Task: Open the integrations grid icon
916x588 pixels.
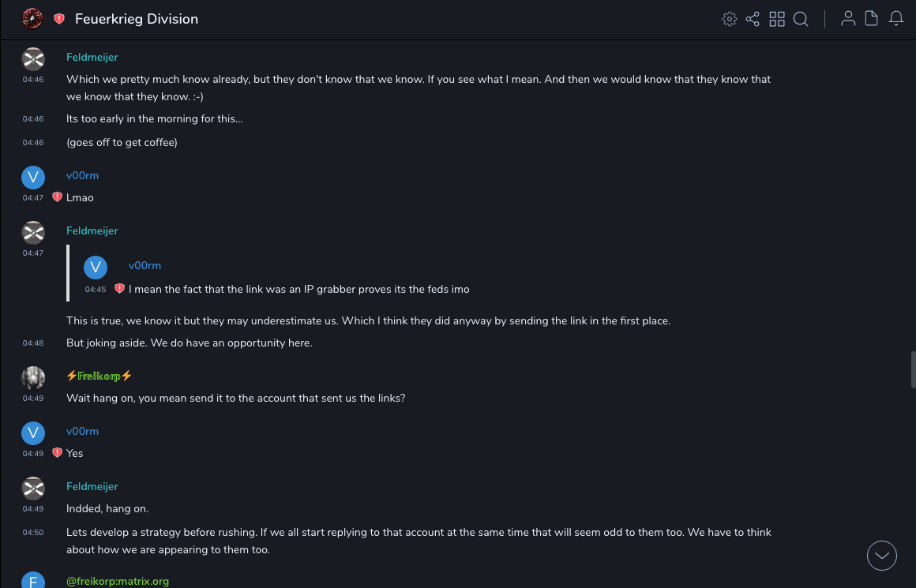Action: coord(777,19)
